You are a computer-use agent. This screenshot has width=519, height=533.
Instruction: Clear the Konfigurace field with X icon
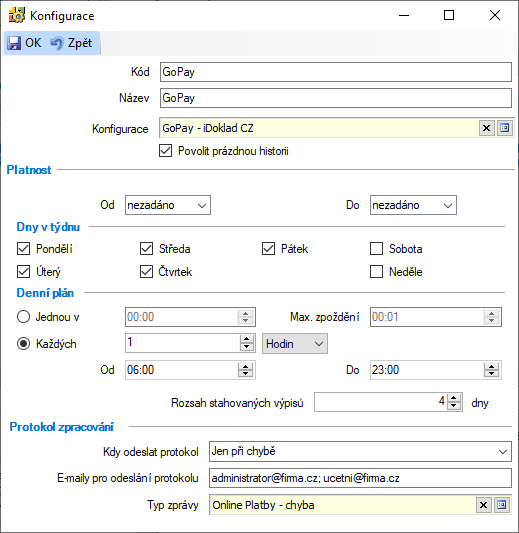(x=486, y=128)
